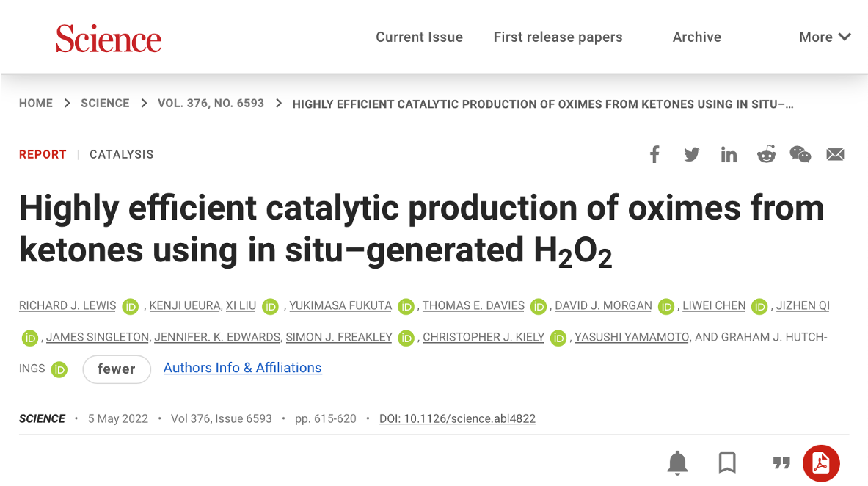The image size is (868, 486).
Task: Click the alert bell icon
Action: point(677,463)
